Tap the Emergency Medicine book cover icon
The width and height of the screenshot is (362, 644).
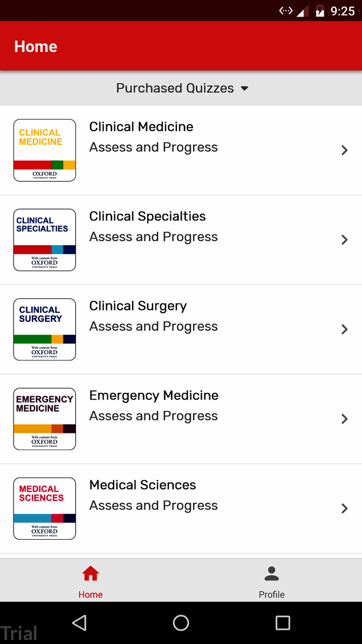[45, 419]
